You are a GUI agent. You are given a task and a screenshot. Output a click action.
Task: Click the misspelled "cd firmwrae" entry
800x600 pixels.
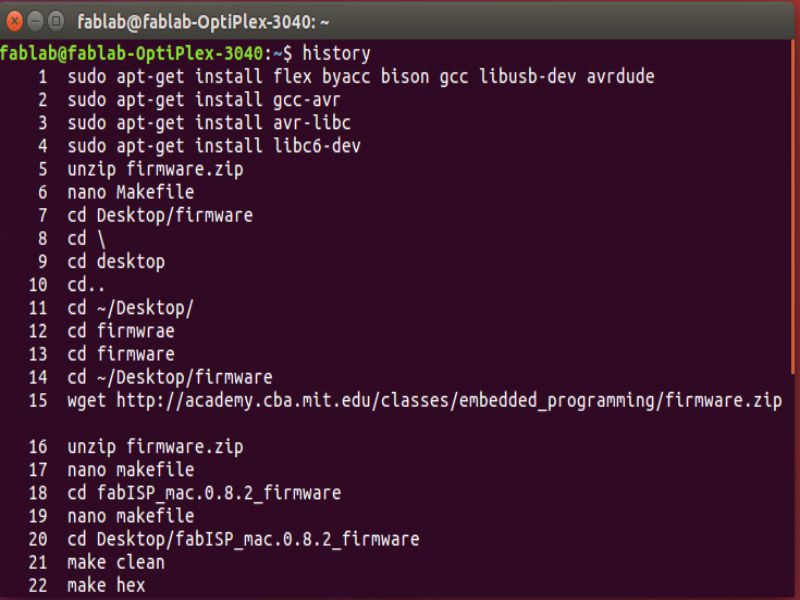pyautogui.click(x=121, y=331)
